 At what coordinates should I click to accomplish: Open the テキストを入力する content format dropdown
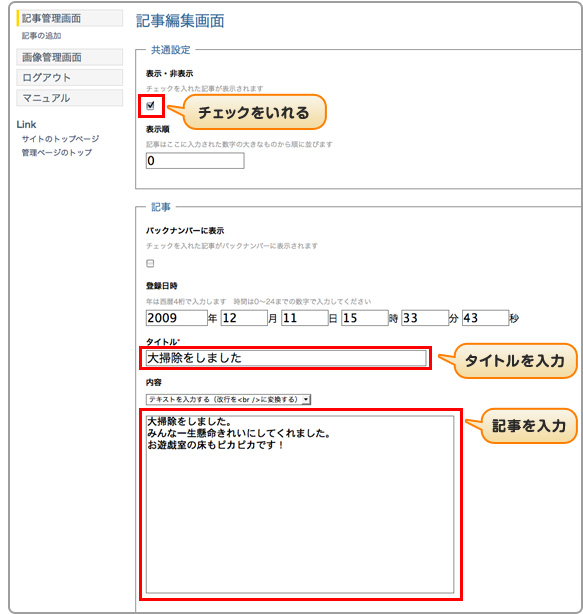[x=228, y=399]
